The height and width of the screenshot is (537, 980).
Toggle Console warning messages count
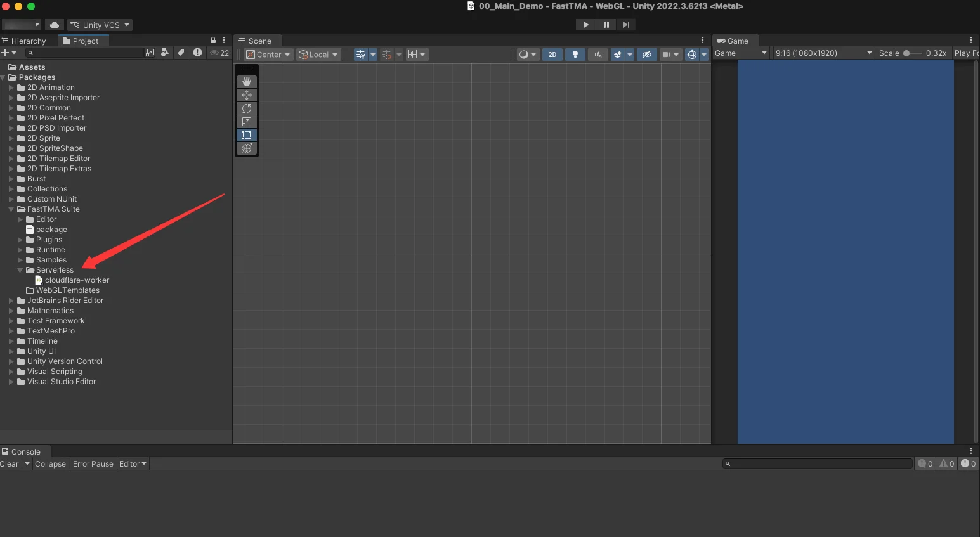(947, 463)
